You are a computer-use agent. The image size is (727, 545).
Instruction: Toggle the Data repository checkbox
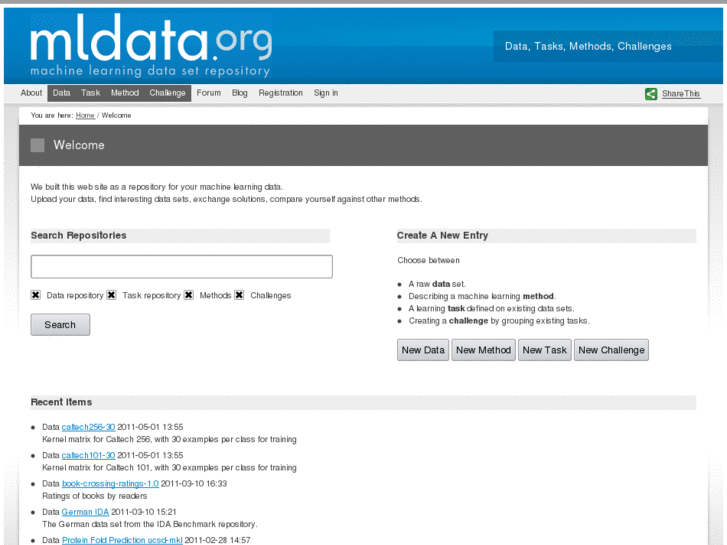coord(36,295)
